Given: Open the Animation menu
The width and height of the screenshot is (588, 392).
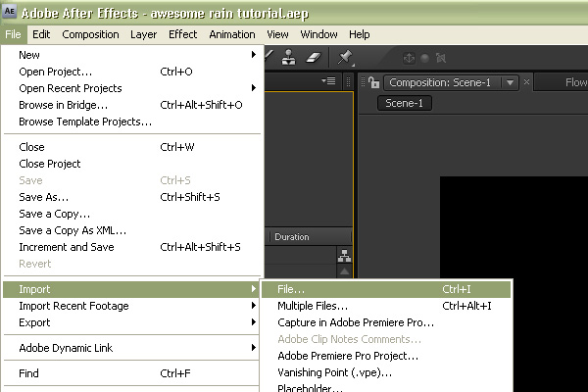Looking at the screenshot, I should pos(232,34).
